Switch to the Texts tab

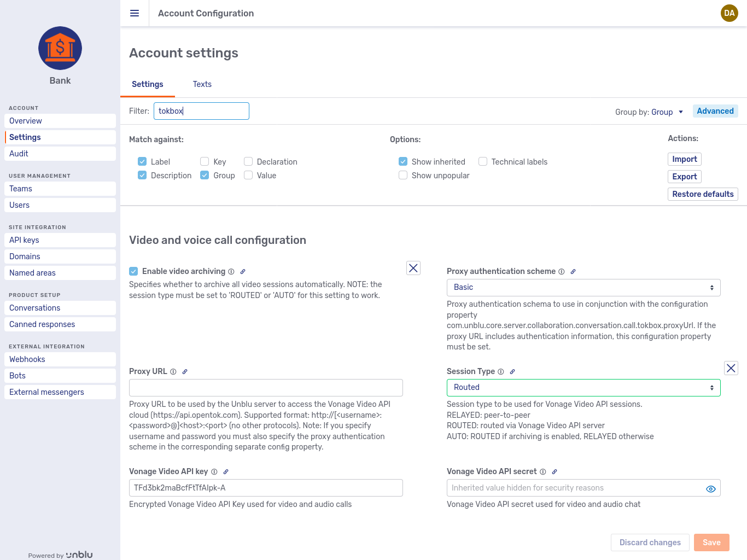202,84
